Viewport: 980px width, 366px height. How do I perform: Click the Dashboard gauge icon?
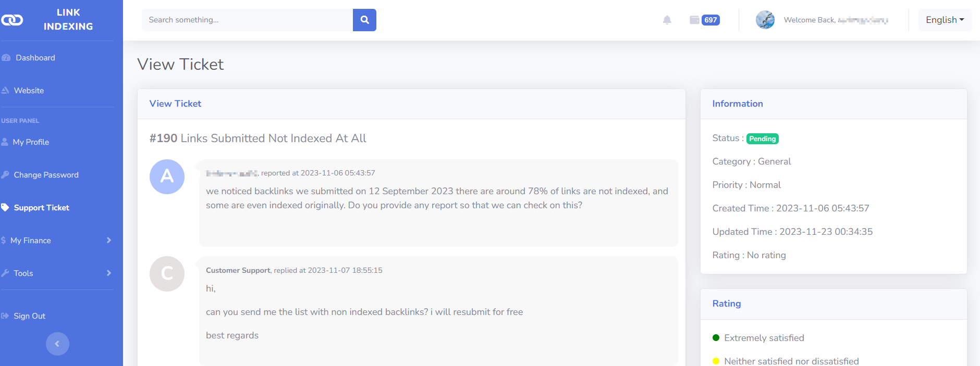6,58
